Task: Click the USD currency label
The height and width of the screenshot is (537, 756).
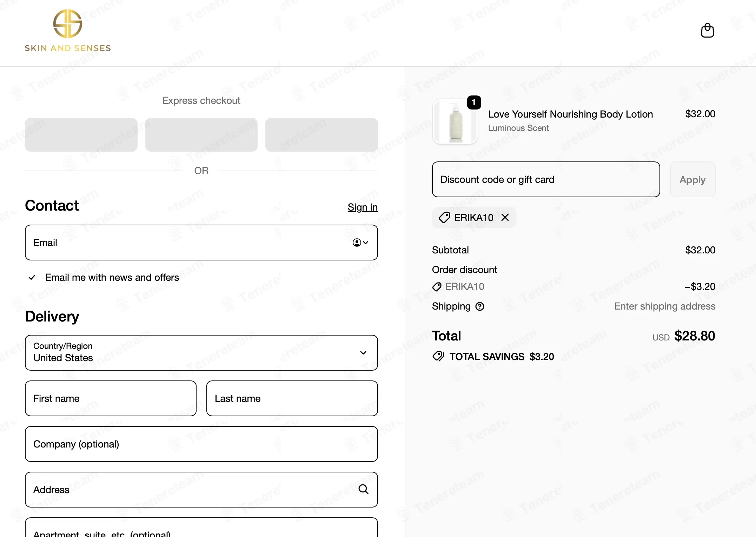Action: (x=661, y=338)
